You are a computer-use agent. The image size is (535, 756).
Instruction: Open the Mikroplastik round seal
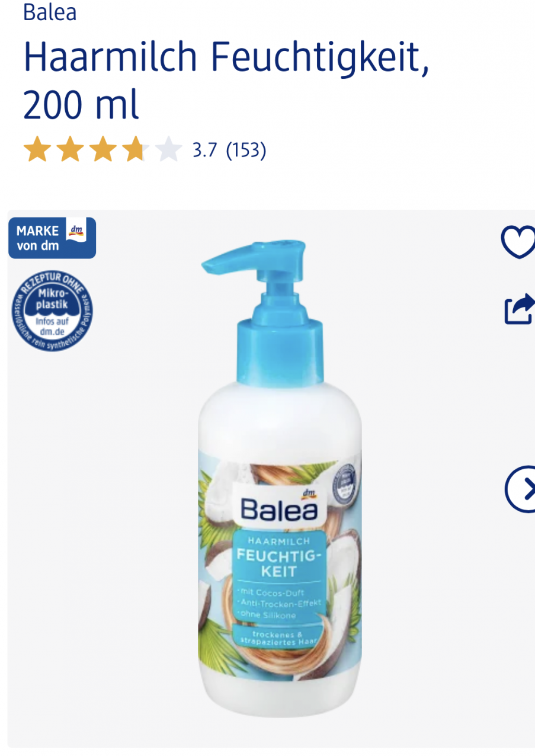tap(52, 309)
